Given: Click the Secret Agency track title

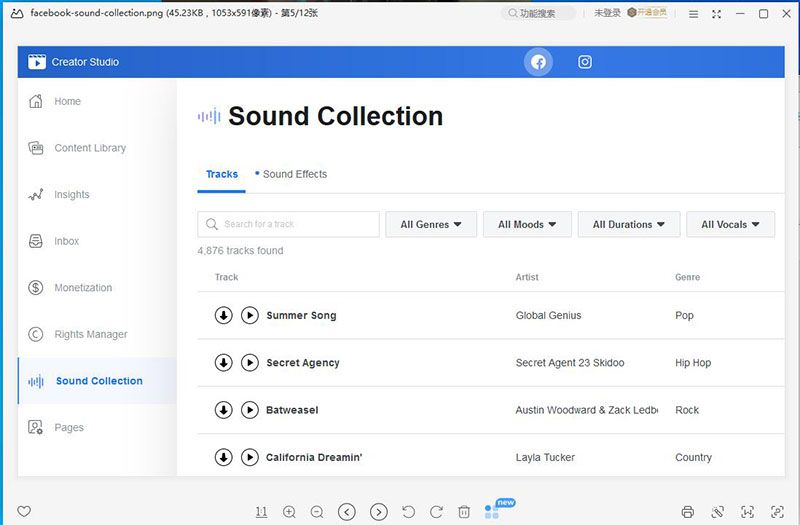Looking at the screenshot, I should 303,363.
